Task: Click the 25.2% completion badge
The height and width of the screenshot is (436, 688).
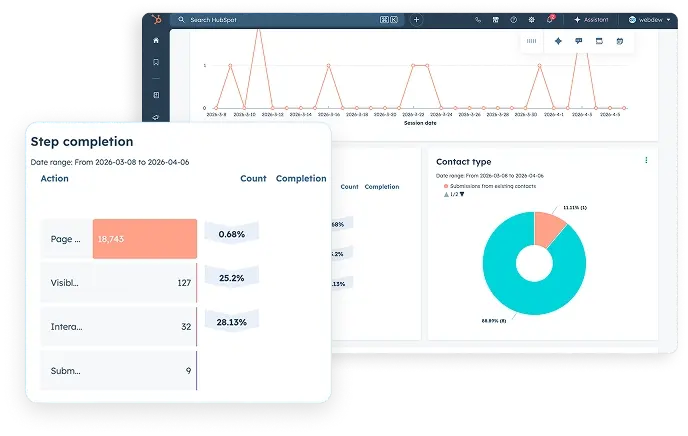Action: point(232,278)
